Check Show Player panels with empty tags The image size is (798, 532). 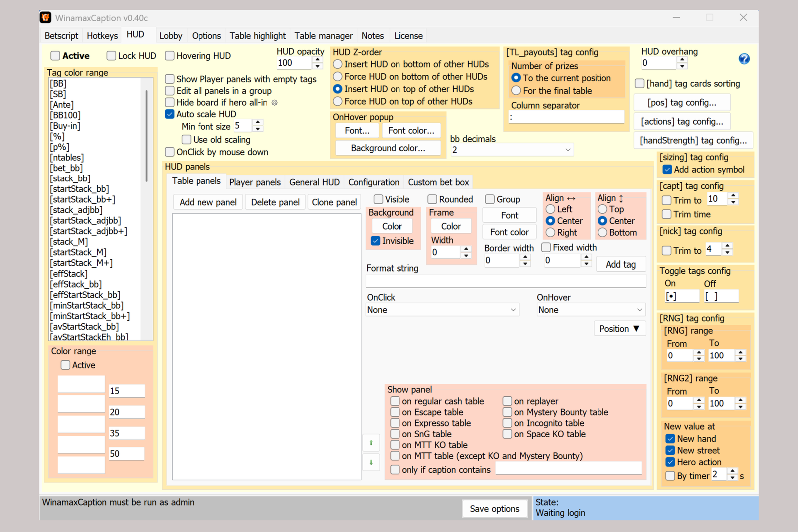(170, 79)
